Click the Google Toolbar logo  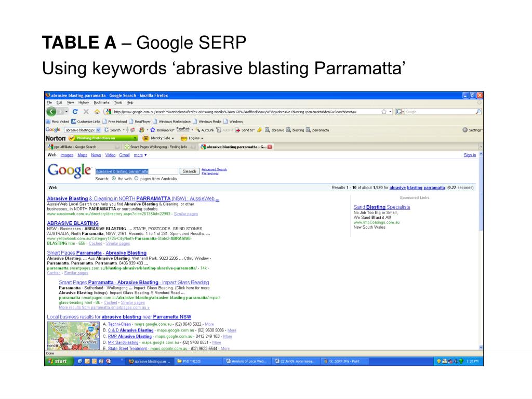pos(53,129)
